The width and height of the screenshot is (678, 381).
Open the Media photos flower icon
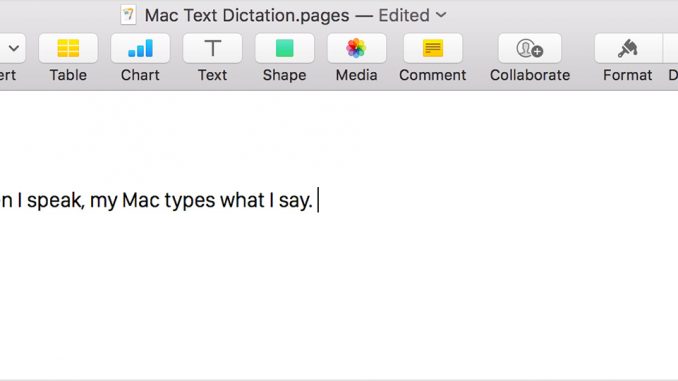click(356, 48)
